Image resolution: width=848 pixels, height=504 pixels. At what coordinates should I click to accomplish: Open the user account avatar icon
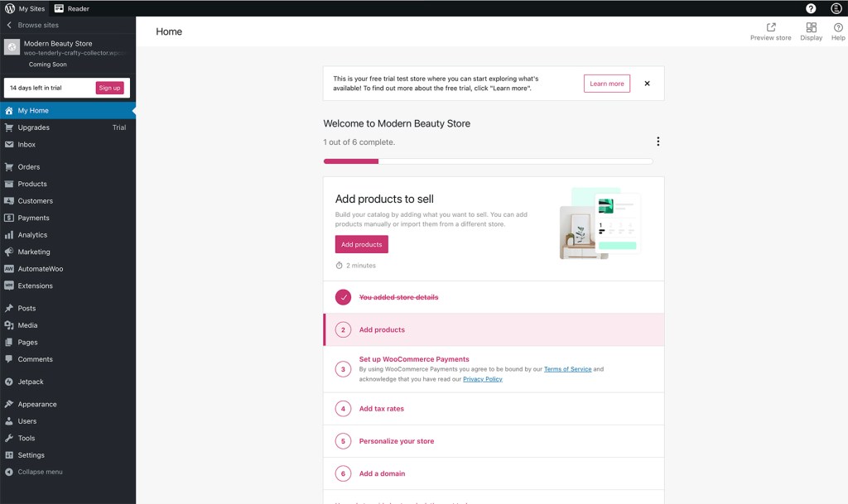pos(836,8)
